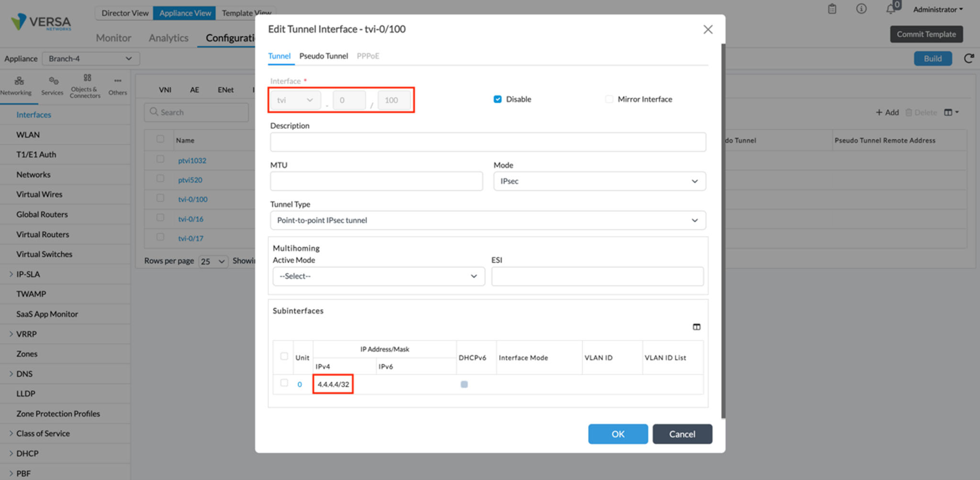
Task: Click the clipboard icon in the header
Action: pyautogui.click(x=832, y=9)
